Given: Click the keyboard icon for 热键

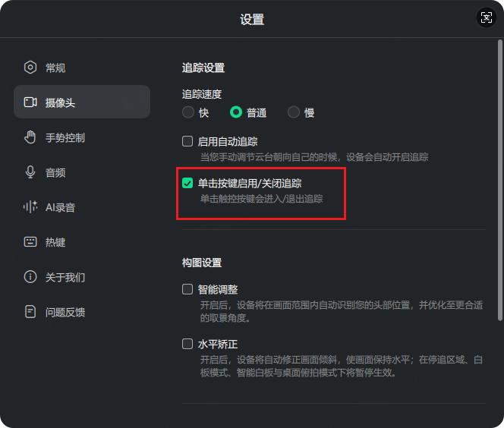Looking at the screenshot, I should tap(30, 242).
